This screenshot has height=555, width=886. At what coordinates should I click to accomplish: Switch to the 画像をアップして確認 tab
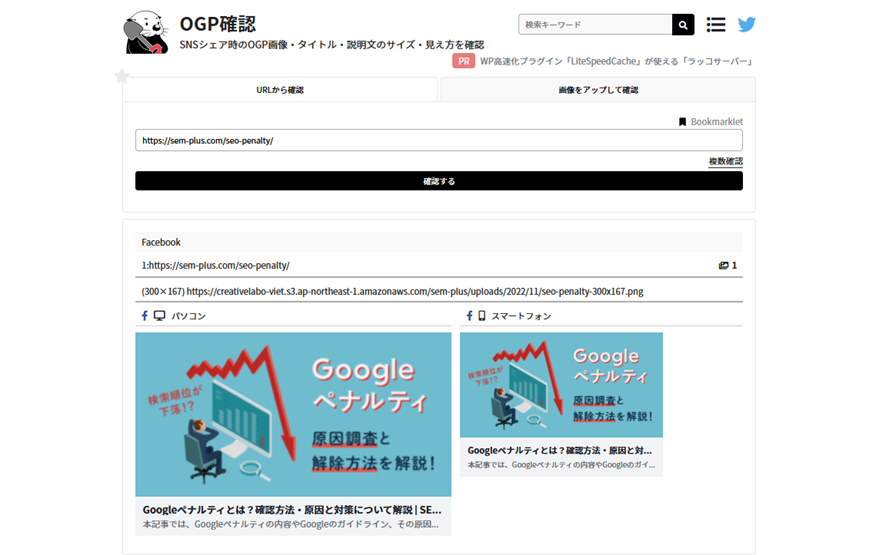[598, 90]
